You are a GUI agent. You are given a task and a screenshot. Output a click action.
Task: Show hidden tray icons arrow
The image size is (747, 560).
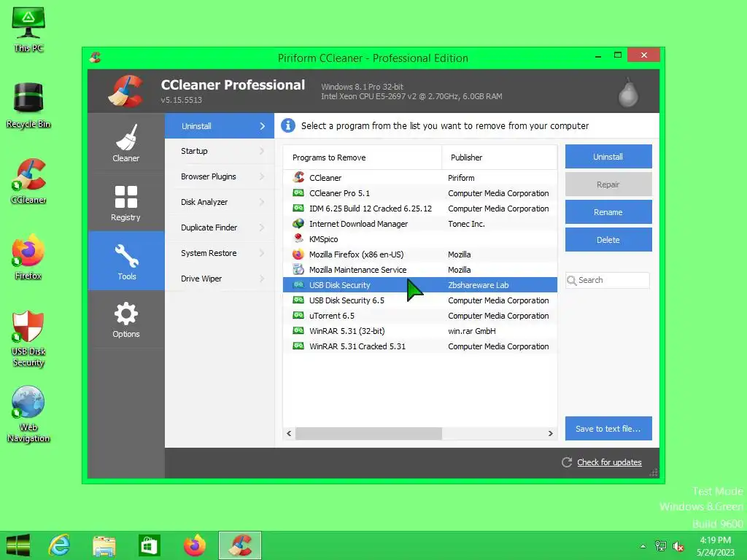643,546
